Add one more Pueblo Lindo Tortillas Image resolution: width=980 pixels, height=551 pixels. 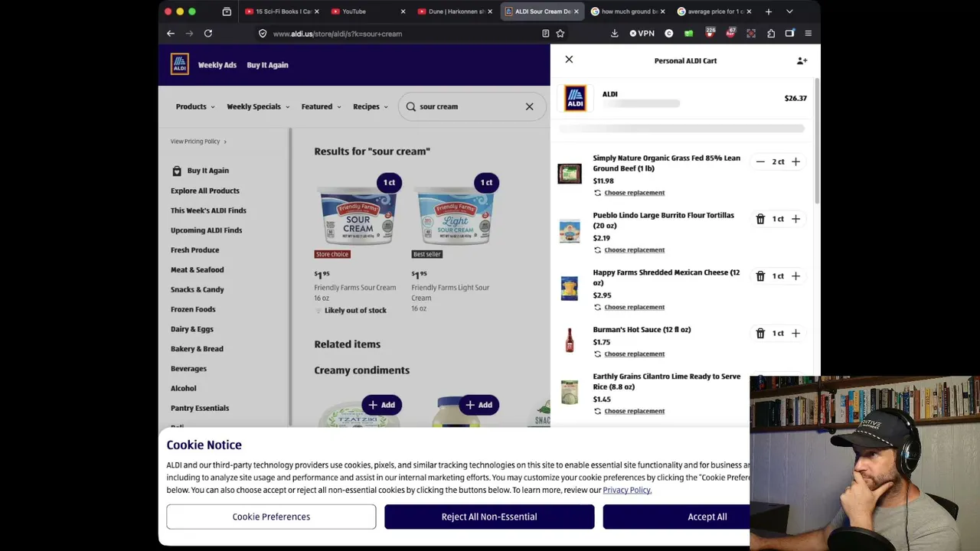tap(795, 220)
